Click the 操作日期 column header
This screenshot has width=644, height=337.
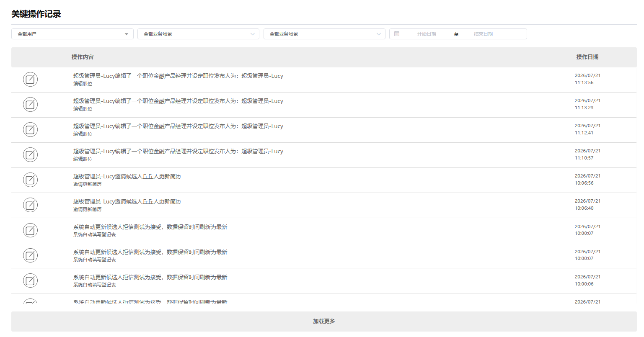(x=587, y=57)
